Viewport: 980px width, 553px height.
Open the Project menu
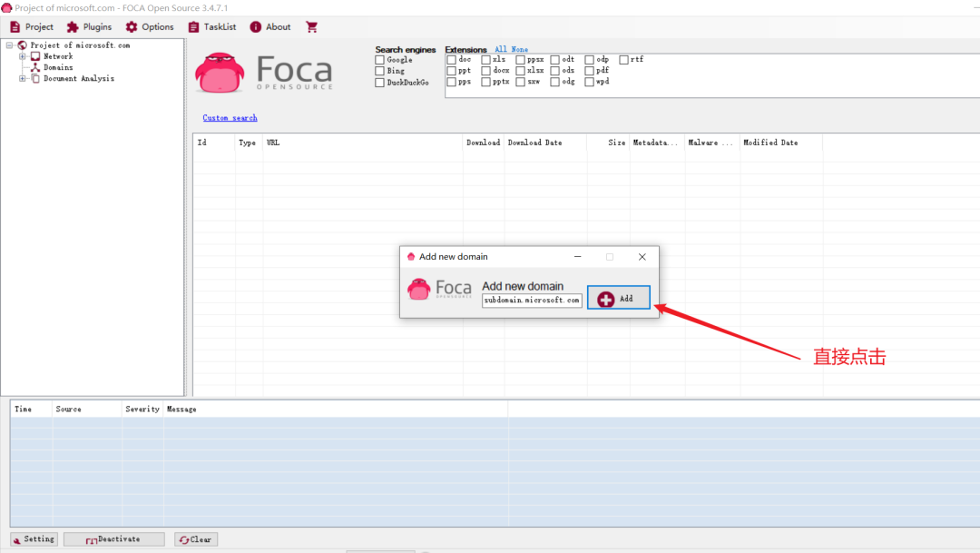click(31, 27)
